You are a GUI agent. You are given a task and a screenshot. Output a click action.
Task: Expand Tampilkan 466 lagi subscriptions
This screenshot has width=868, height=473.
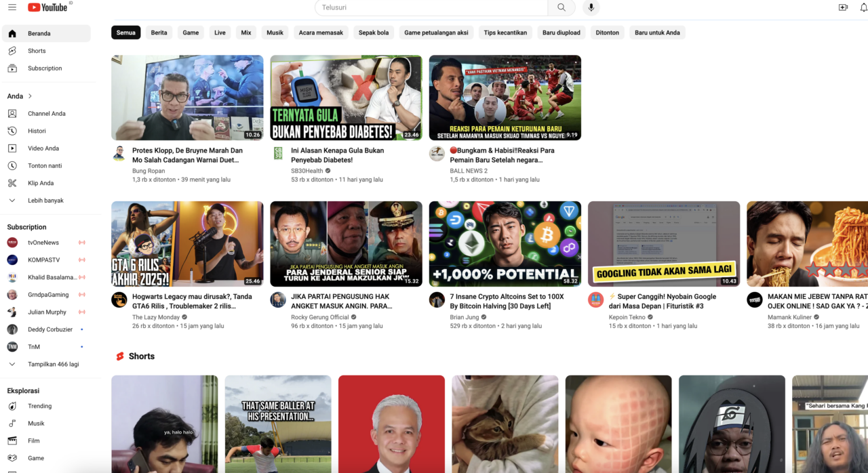(53, 364)
